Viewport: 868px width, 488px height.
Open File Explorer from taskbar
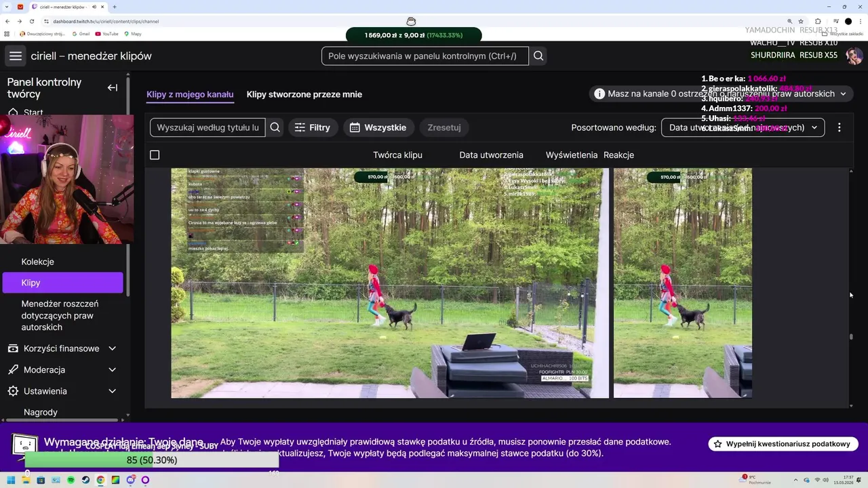26,480
